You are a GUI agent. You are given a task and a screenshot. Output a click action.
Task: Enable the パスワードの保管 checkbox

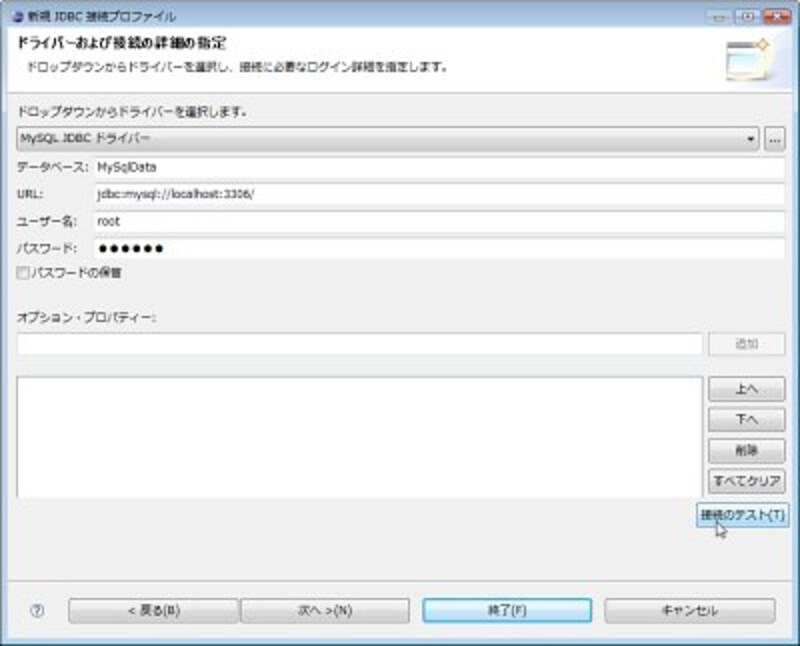coord(23,272)
